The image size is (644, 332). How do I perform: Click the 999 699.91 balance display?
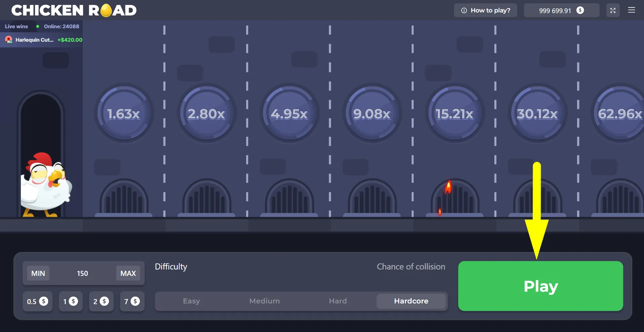click(x=561, y=10)
